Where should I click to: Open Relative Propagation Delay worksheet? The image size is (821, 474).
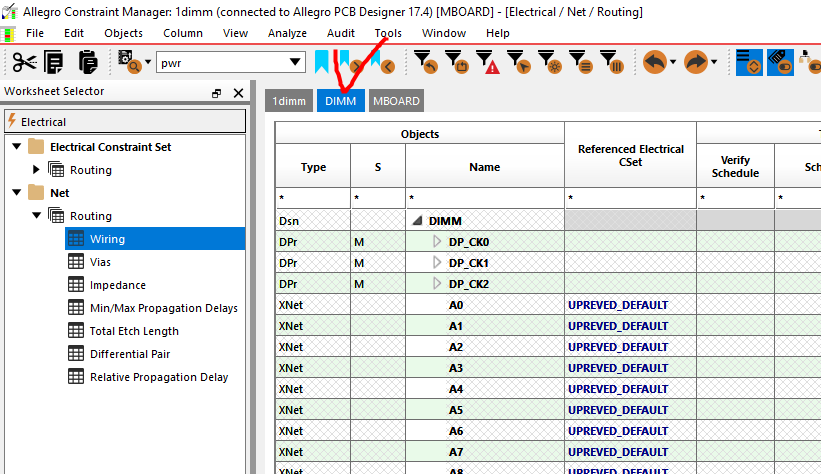tap(159, 377)
